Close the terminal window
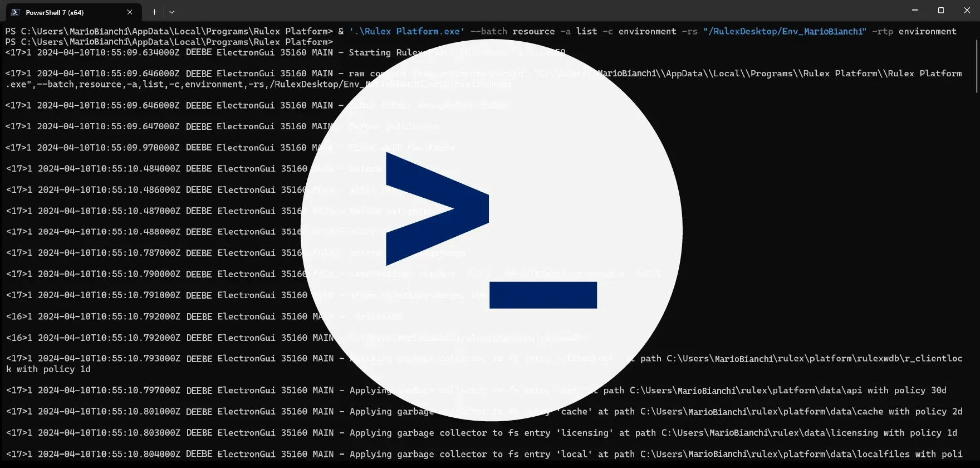This screenshot has height=468, width=980. (x=967, y=11)
